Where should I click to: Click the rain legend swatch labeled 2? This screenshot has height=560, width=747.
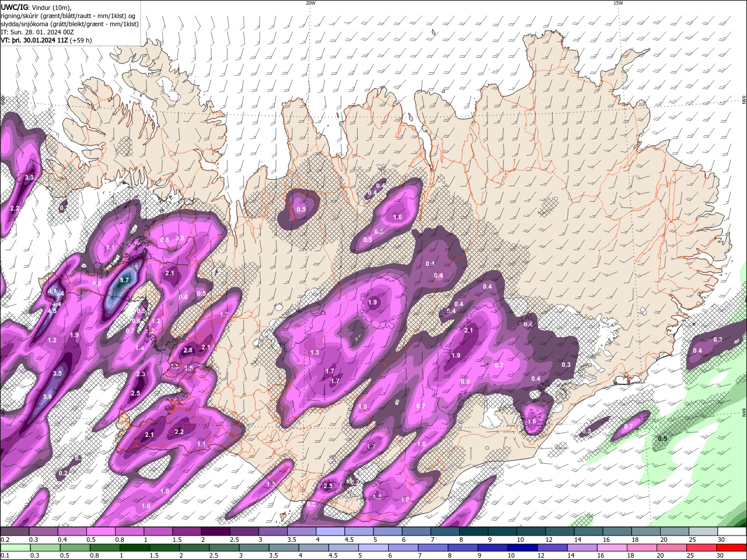[x=193, y=547]
